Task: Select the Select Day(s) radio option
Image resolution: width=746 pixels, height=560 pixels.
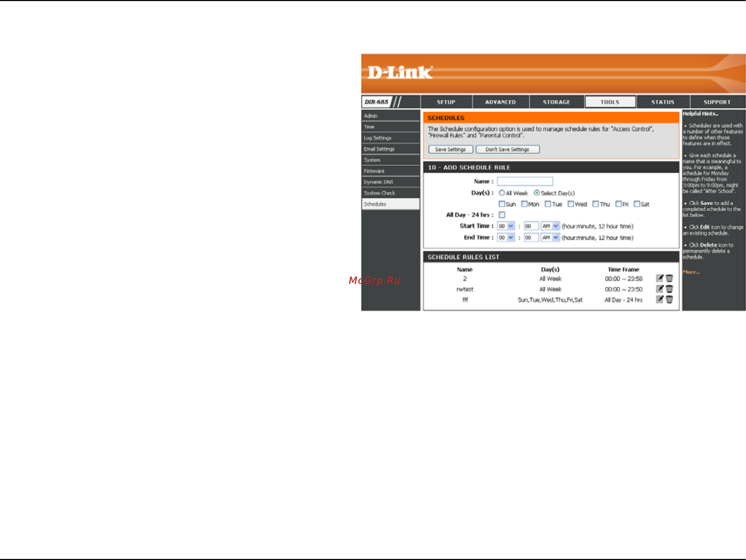Action: coord(537,193)
